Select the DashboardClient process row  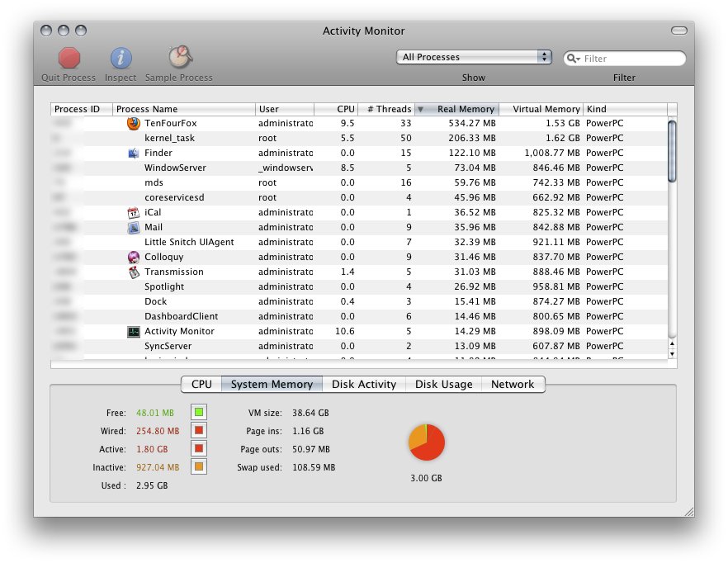click(359, 317)
